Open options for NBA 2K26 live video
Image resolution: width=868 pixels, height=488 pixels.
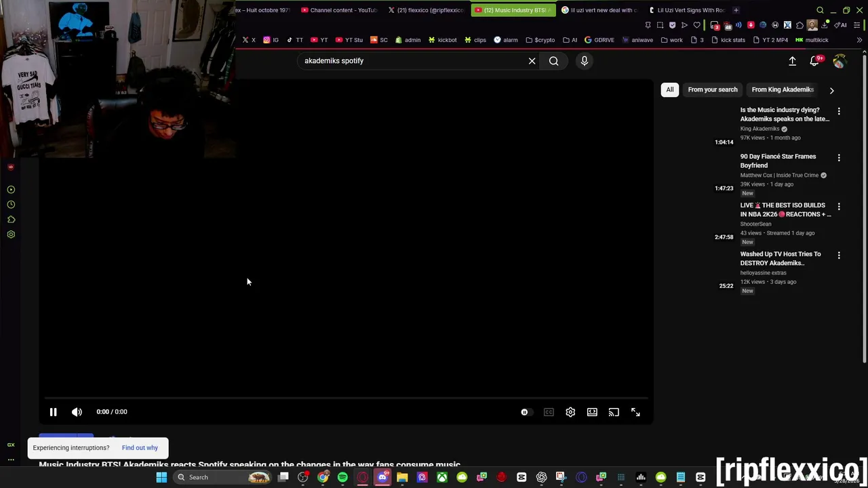point(839,207)
